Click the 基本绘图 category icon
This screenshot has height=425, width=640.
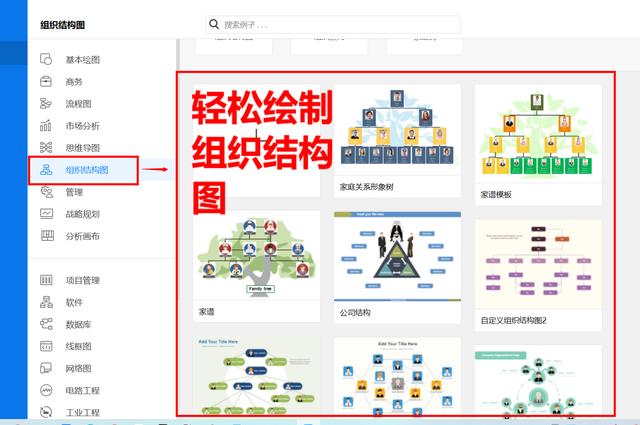(46, 59)
